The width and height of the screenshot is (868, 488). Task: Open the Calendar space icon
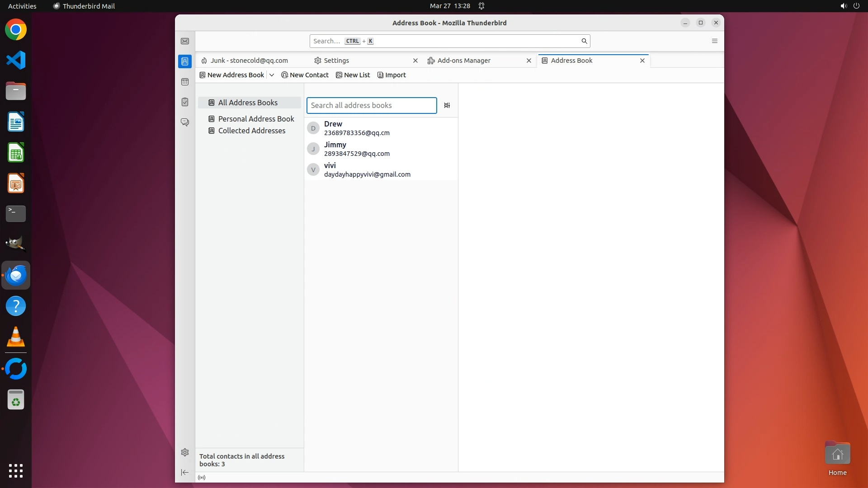185,82
